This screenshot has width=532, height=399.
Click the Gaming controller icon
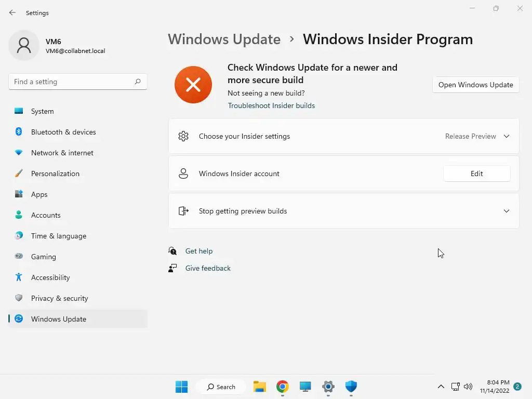(x=19, y=256)
